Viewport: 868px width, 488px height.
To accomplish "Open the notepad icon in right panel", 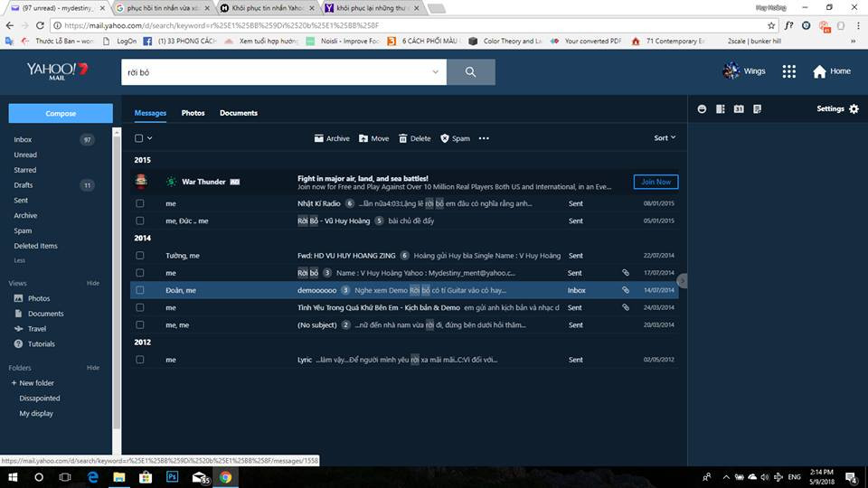I will tap(757, 109).
